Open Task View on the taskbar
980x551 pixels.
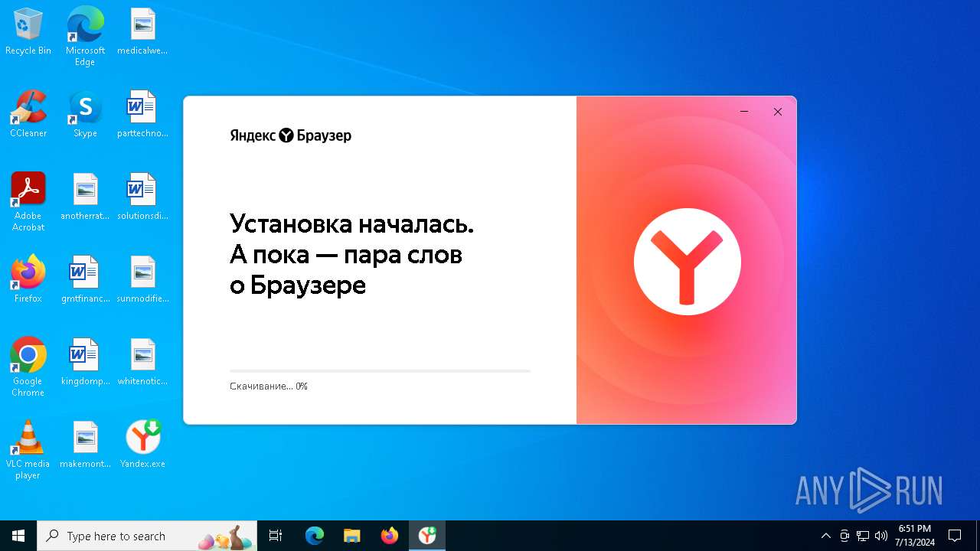tap(276, 536)
